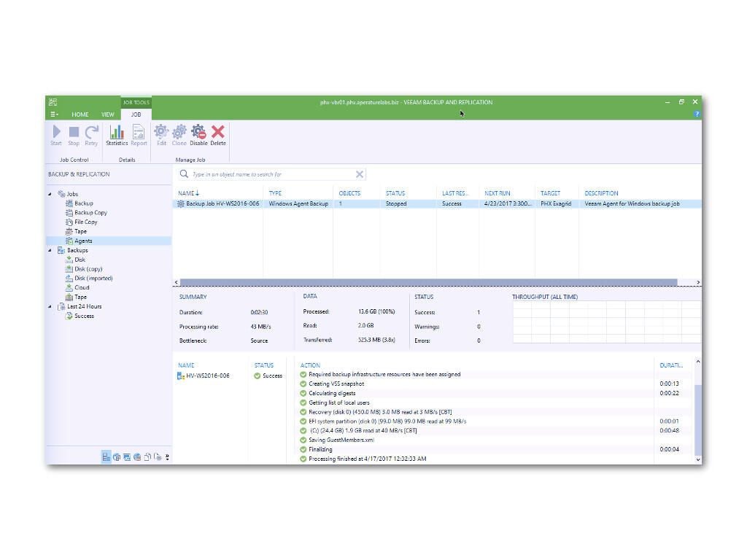Select File Copy in the tree
The image size is (747, 560).
82,222
